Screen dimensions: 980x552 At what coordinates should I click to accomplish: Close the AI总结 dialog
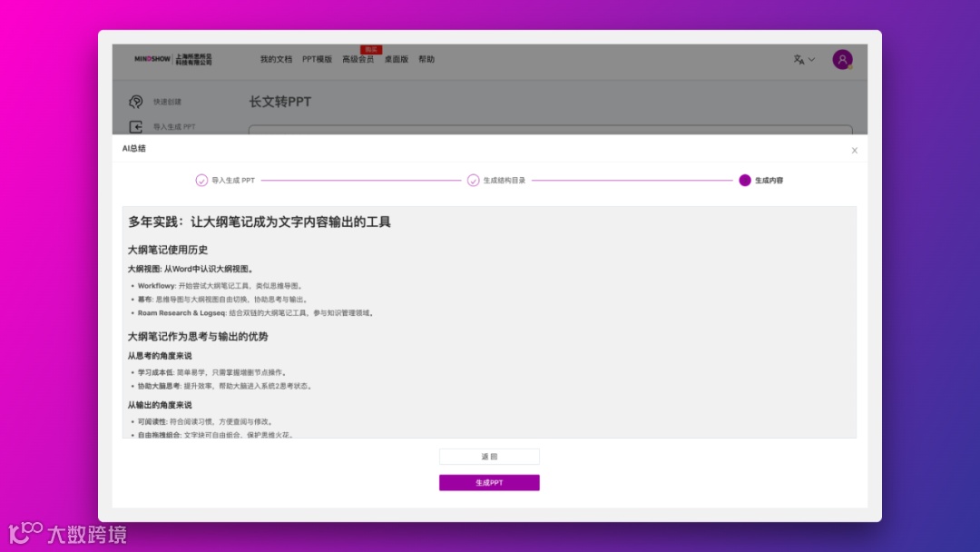855,151
